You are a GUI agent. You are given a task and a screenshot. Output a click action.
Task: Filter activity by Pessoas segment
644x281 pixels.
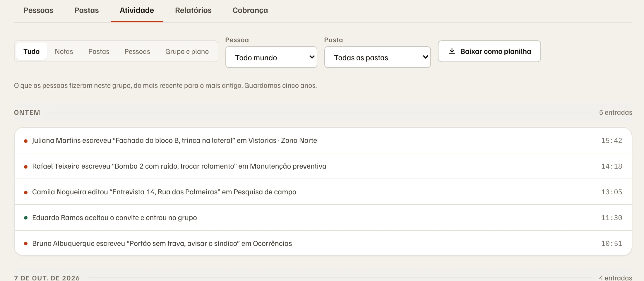(x=137, y=52)
